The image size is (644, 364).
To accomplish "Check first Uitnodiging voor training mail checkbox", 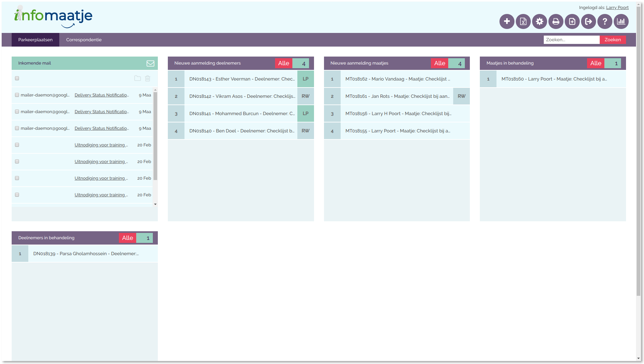I will pyautogui.click(x=17, y=145).
